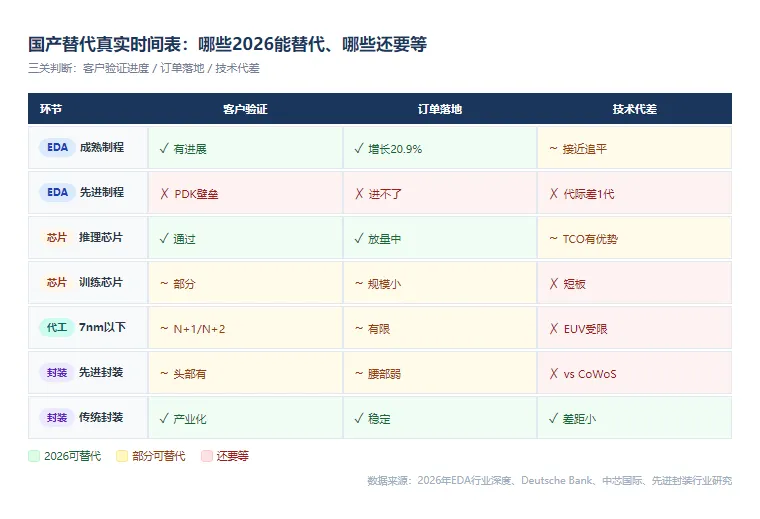Click the 部分可替代 legend label
The image size is (760, 519).
[x=158, y=456]
